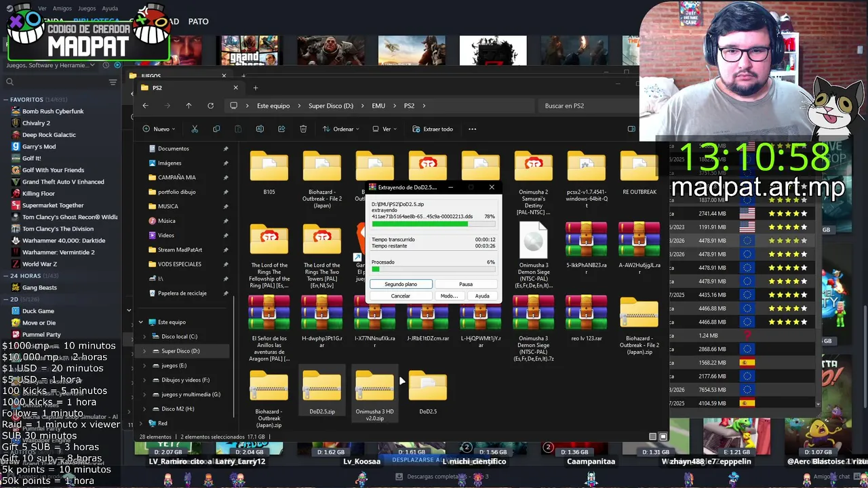Image resolution: width=868 pixels, height=488 pixels.
Task: Click Extraer todo in Explorer toolbar
Action: [432, 129]
